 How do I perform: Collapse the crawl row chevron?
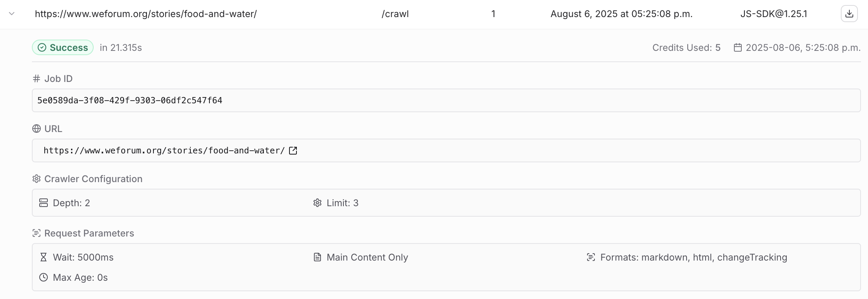click(x=12, y=14)
